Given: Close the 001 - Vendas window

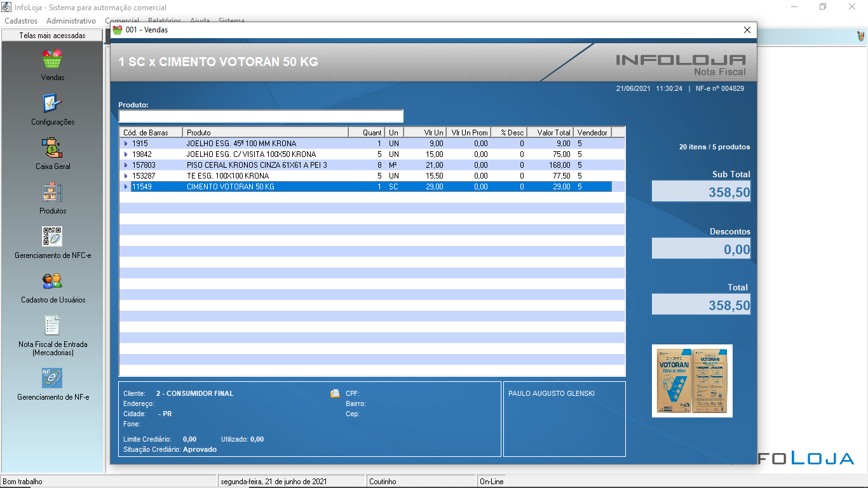Looking at the screenshot, I should tap(747, 30).
